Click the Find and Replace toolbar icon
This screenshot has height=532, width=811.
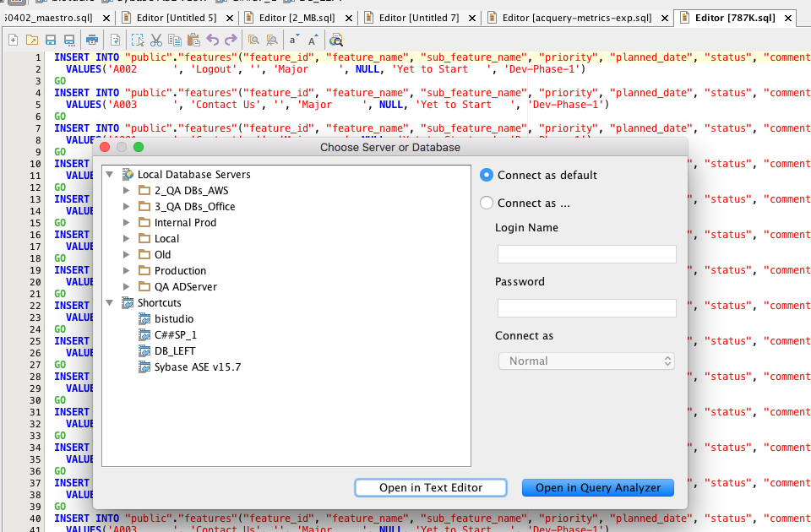pos(272,40)
